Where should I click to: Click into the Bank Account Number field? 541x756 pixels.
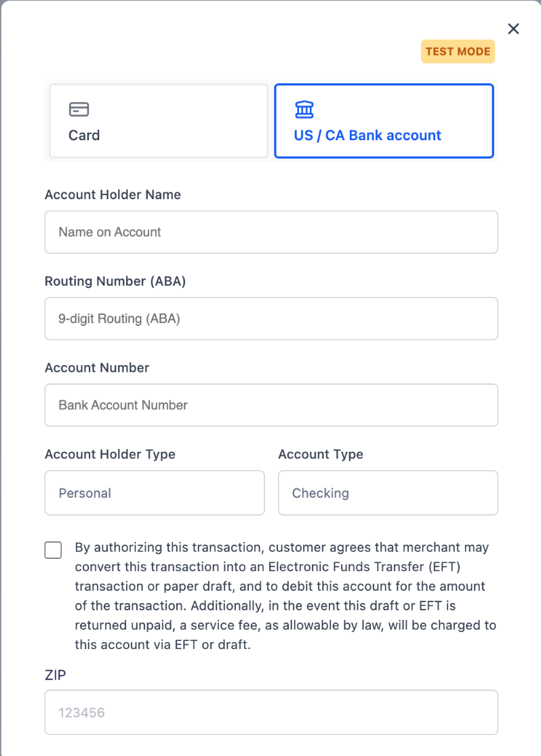271,405
